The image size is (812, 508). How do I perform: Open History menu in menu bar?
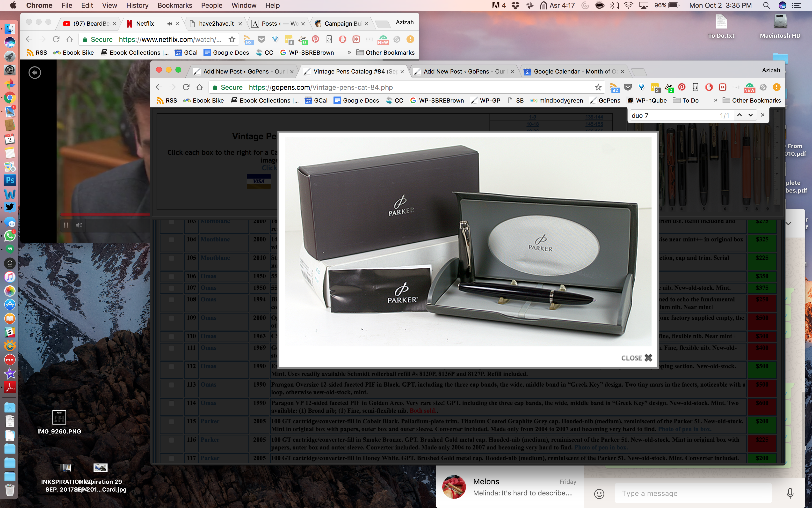[x=137, y=5]
